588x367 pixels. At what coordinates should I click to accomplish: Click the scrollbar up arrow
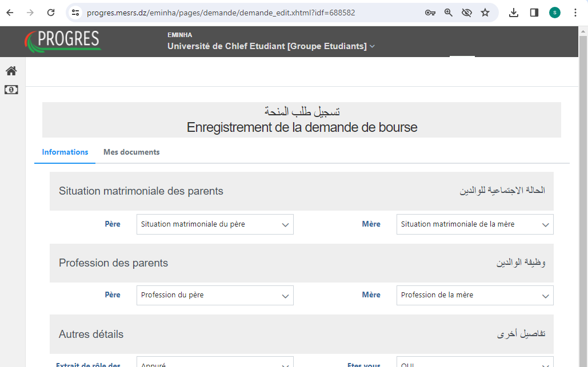pos(583,31)
